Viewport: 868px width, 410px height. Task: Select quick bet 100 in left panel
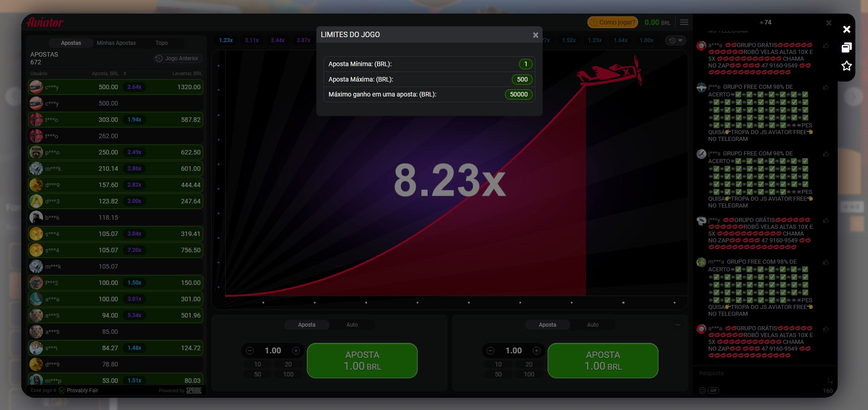[x=288, y=374]
